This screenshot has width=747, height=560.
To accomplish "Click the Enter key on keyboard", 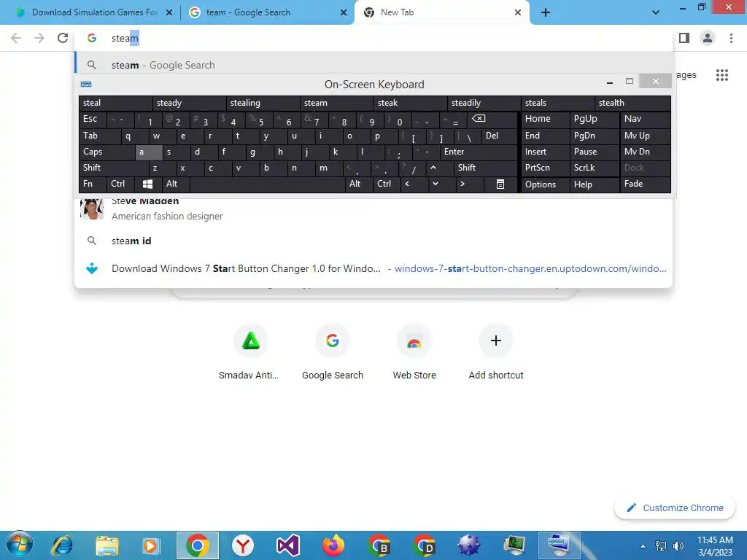I will 479,152.
